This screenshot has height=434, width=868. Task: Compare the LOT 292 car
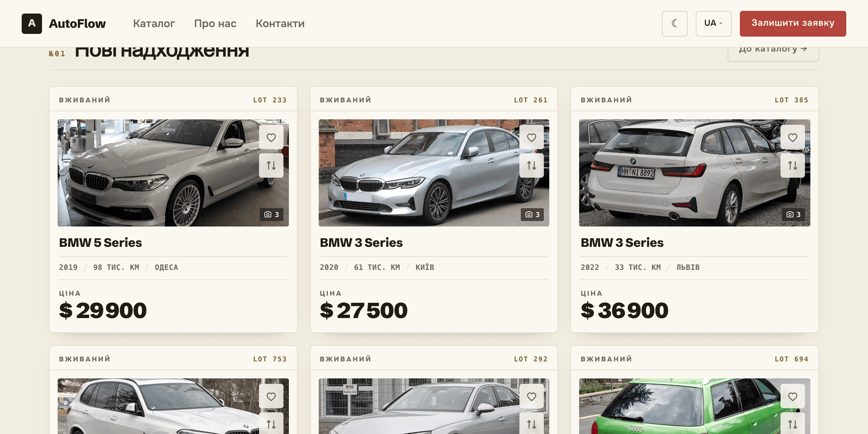pyautogui.click(x=531, y=424)
